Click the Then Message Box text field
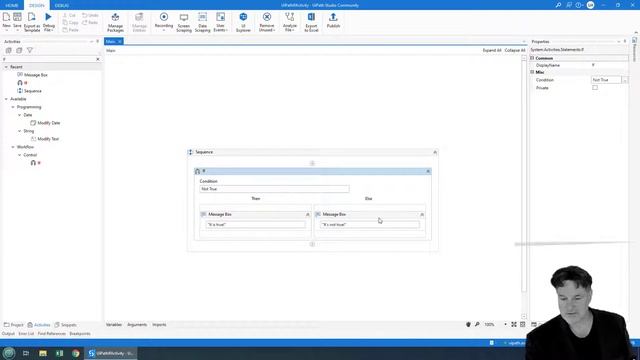This screenshot has width=640, height=360. click(x=256, y=225)
